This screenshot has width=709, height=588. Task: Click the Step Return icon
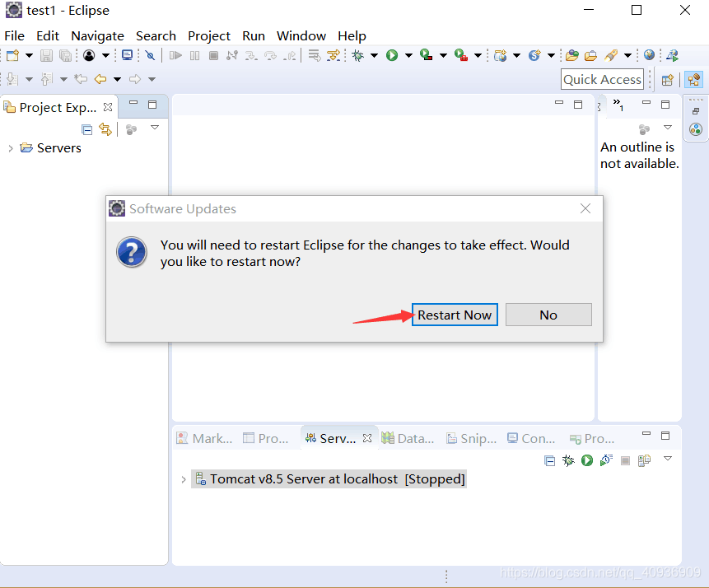tap(290, 56)
